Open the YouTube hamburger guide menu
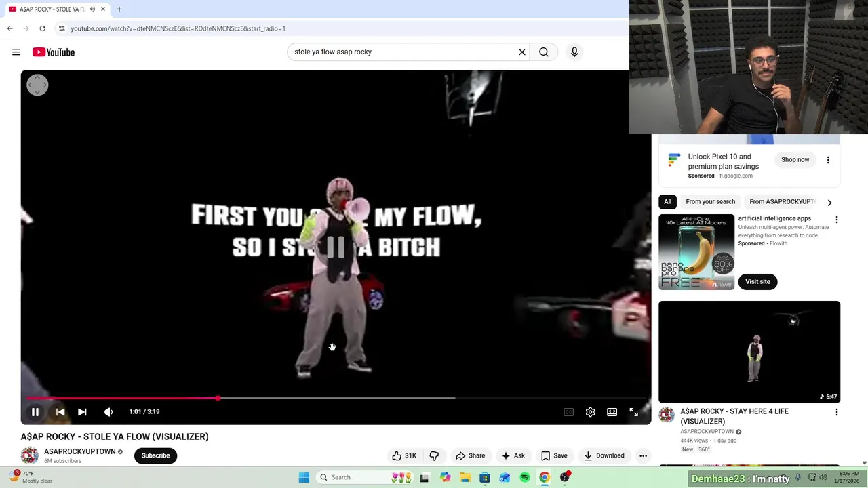 coord(16,52)
